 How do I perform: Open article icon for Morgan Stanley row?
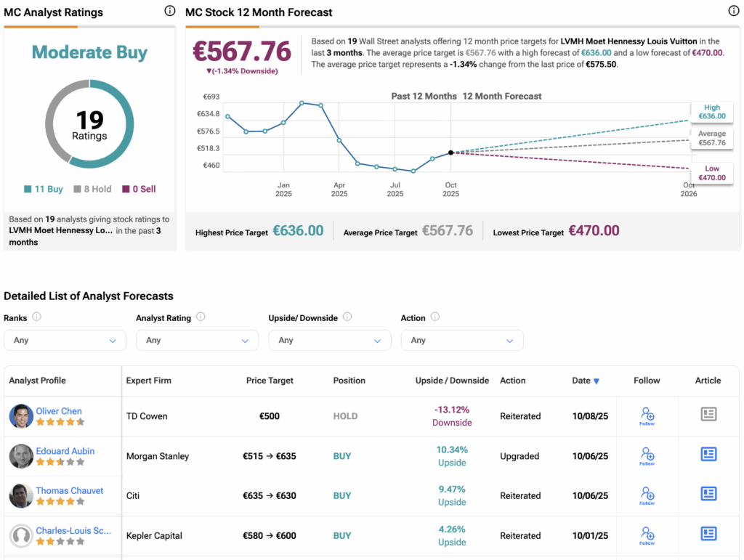(x=708, y=455)
